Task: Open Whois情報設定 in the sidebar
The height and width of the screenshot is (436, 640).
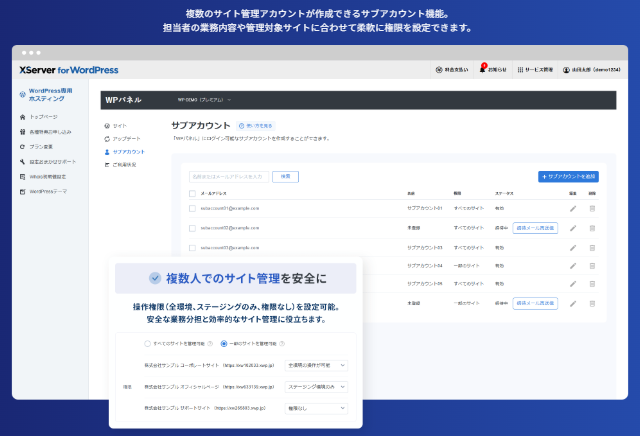Action: click(43, 177)
